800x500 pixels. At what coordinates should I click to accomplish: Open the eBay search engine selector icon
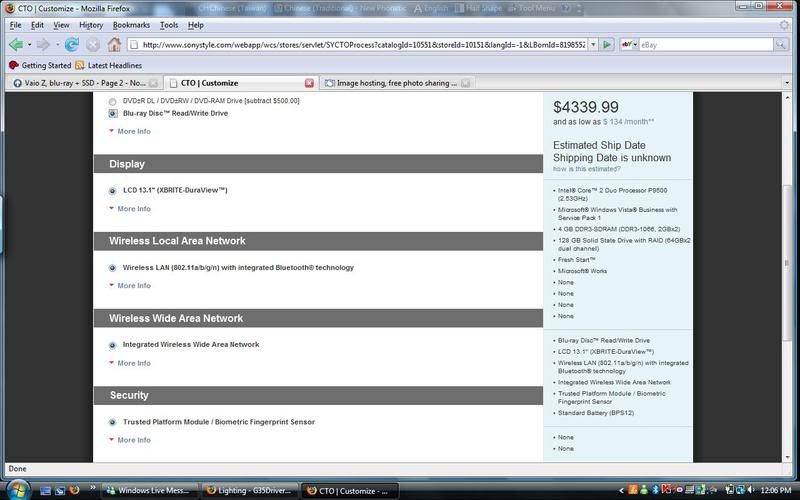pos(629,45)
